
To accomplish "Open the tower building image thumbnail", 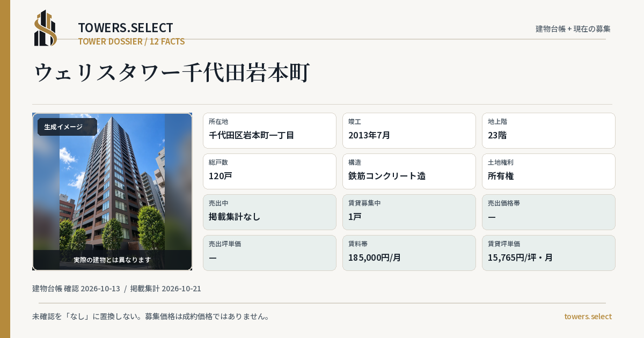I will coord(112,192).
